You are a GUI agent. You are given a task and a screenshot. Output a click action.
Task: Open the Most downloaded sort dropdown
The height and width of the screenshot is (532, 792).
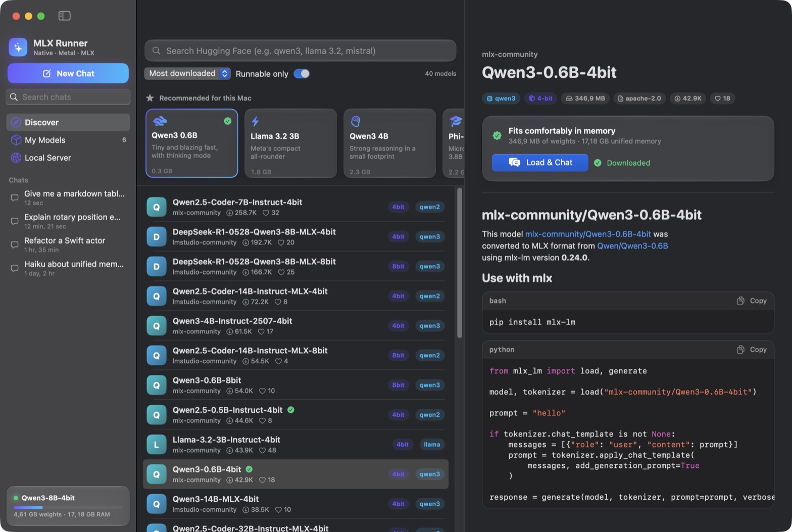[187, 74]
